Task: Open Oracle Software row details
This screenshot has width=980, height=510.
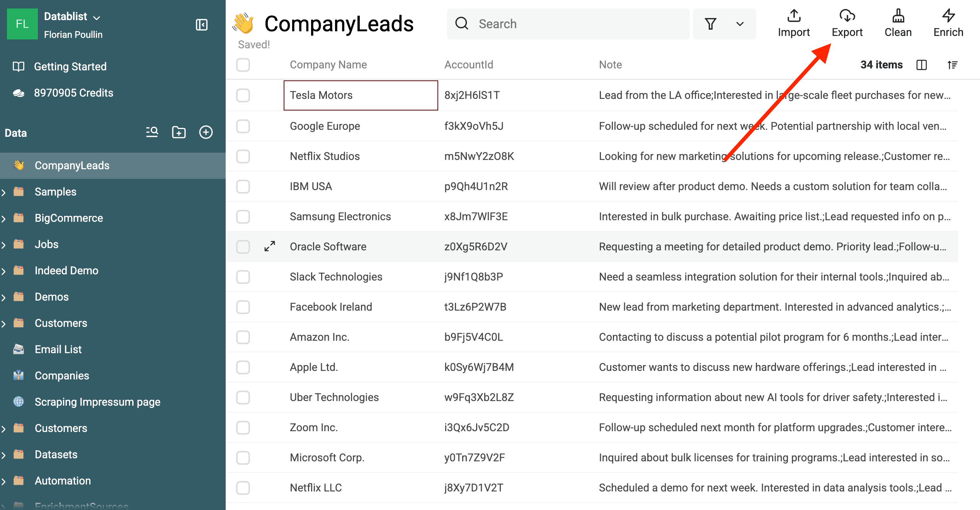Action: [x=269, y=246]
